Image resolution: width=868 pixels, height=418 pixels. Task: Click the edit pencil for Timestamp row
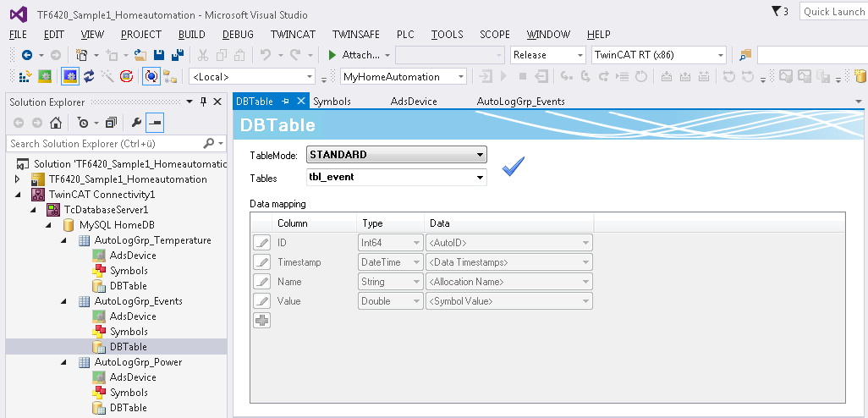(x=261, y=261)
